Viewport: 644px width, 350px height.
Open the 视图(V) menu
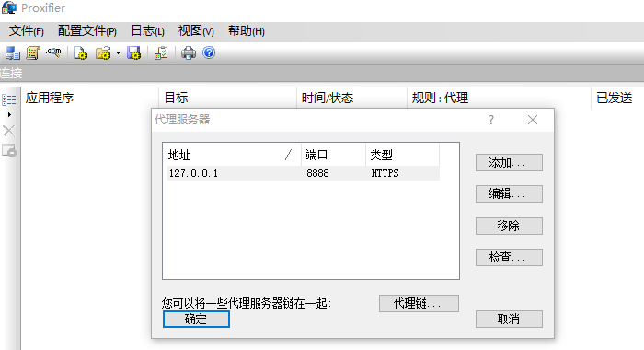[196, 31]
